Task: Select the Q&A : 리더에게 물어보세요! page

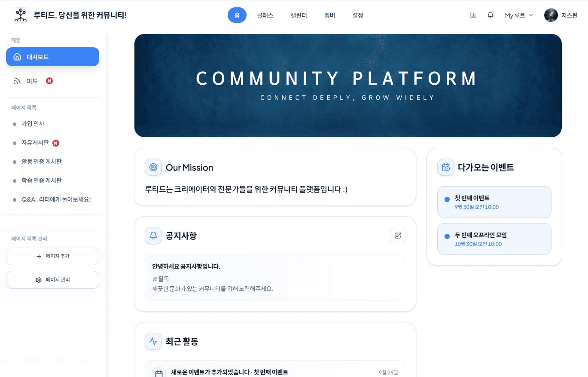Action: point(56,199)
